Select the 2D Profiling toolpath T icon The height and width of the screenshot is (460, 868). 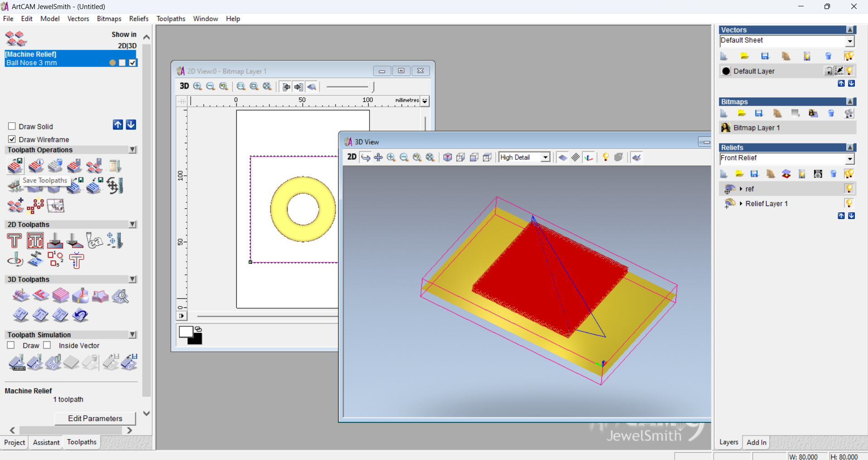pos(14,240)
